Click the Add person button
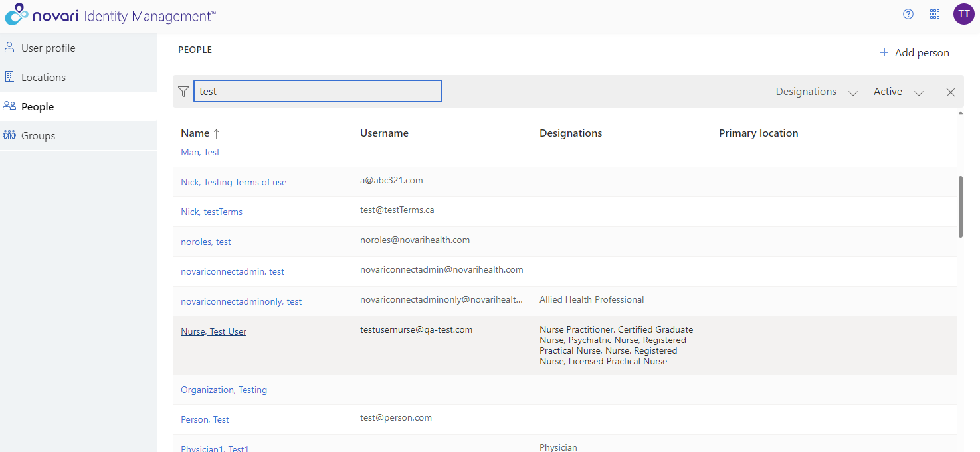The height and width of the screenshot is (452, 980). (914, 52)
